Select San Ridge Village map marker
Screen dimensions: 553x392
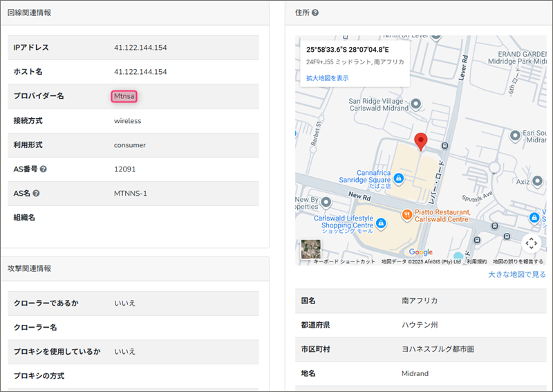[415, 104]
